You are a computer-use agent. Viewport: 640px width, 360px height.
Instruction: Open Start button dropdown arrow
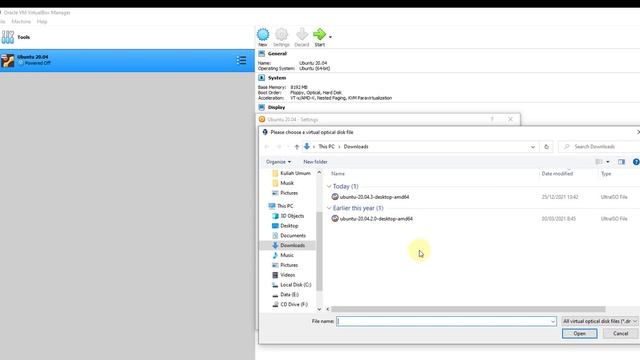[330, 37]
